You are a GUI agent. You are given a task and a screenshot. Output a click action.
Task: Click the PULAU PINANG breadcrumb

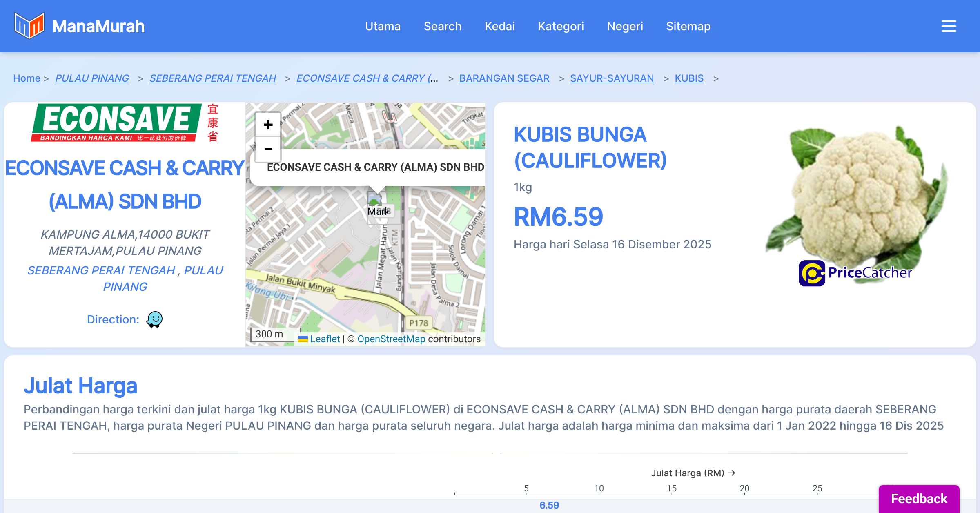click(92, 78)
